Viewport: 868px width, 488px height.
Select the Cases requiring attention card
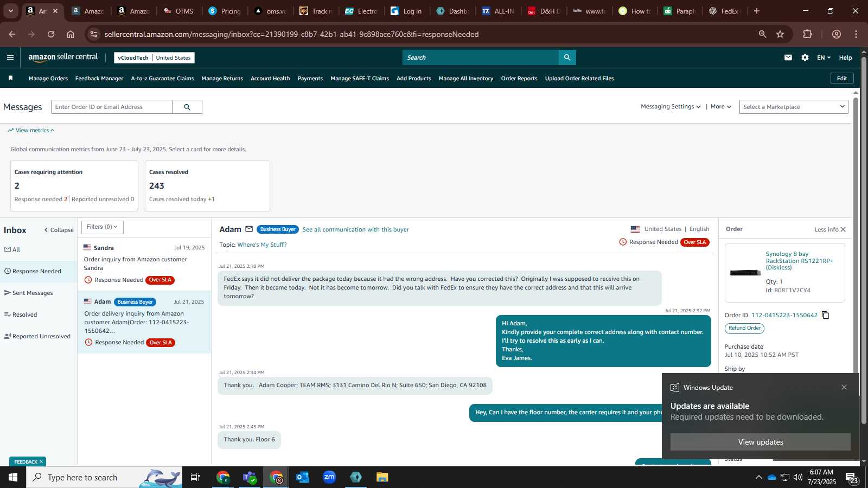pos(74,186)
